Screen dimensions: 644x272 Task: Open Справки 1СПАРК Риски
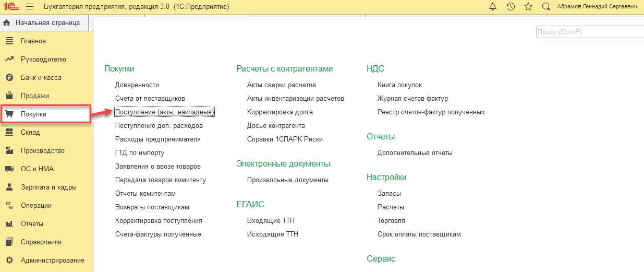click(x=285, y=139)
